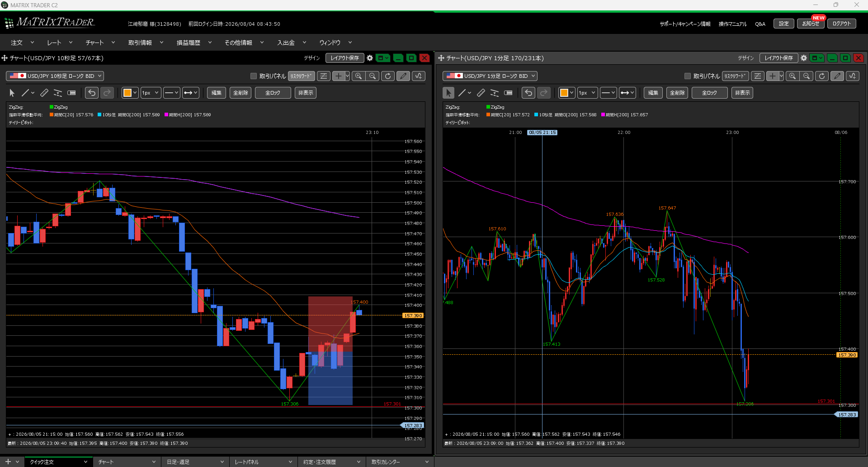Open the 設定 button in header
The width and height of the screenshot is (868, 467).
[784, 24]
